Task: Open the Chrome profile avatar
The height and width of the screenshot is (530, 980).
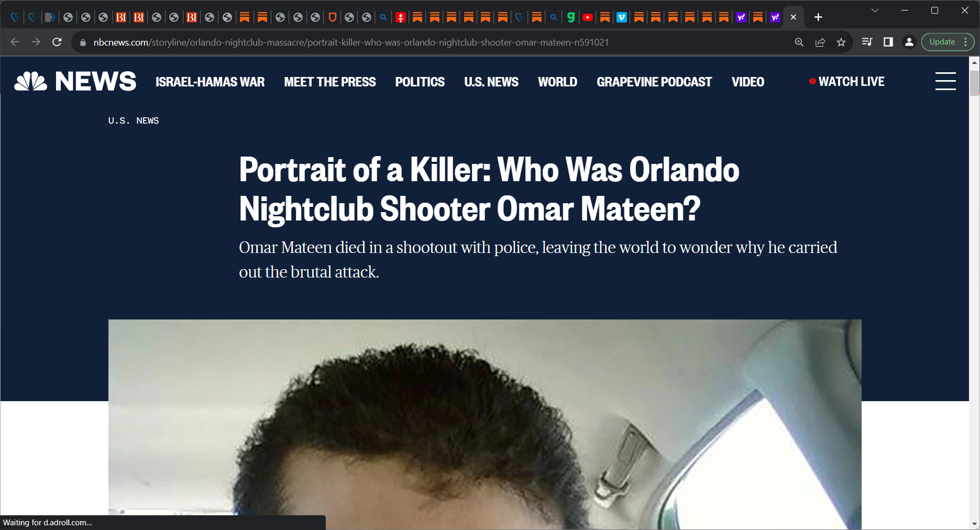Action: pyautogui.click(x=909, y=42)
